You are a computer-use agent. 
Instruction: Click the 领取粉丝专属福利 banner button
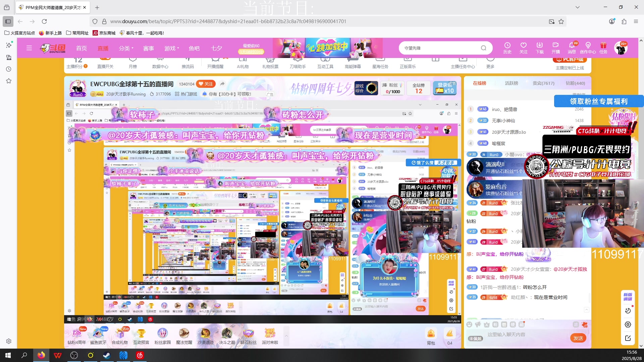point(598,101)
